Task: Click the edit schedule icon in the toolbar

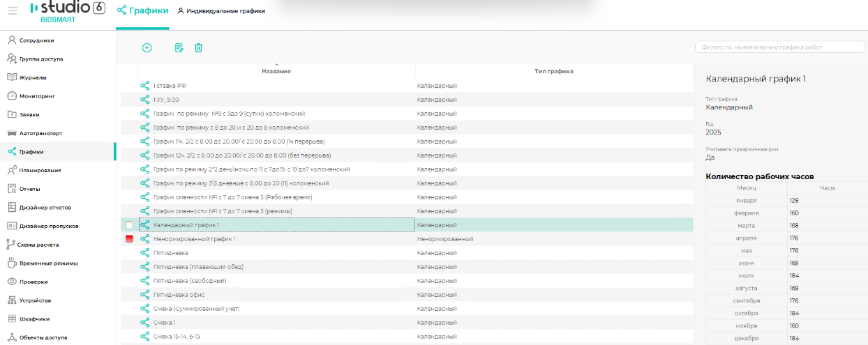Action: [x=179, y=48]
